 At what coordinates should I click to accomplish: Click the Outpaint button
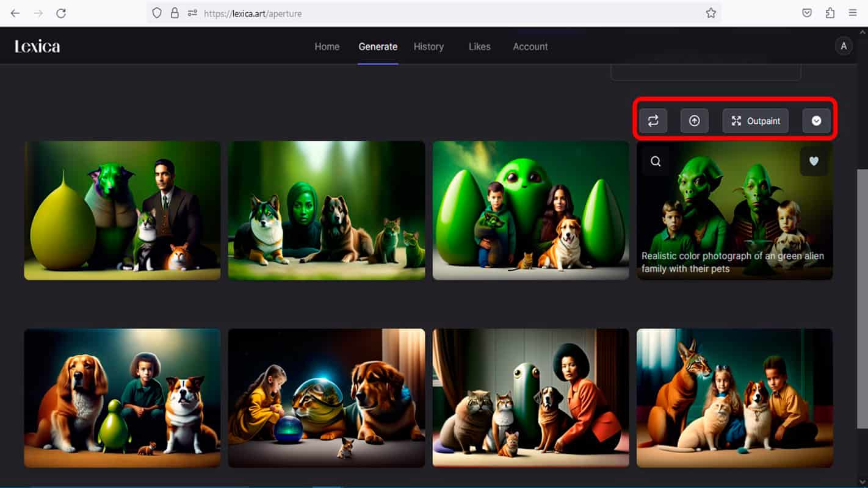756,121
